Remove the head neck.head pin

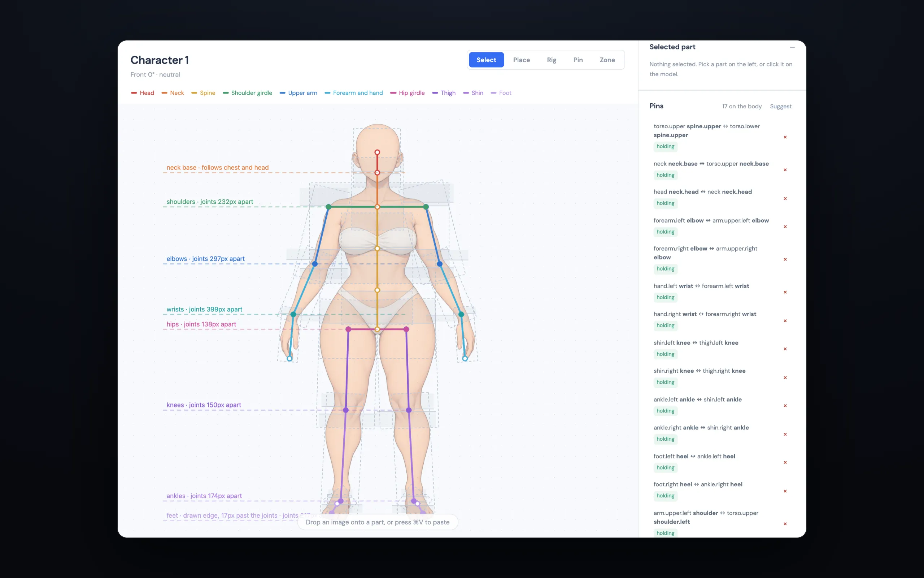[785, 198]
